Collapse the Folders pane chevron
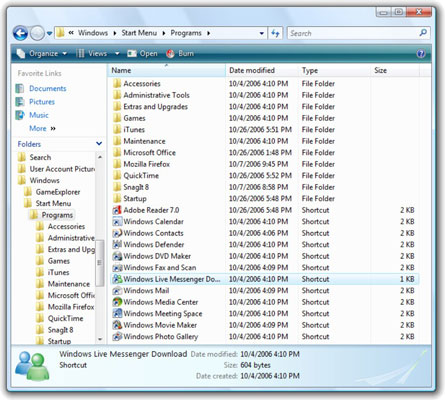The image size is (445, 400). [99, 144]
